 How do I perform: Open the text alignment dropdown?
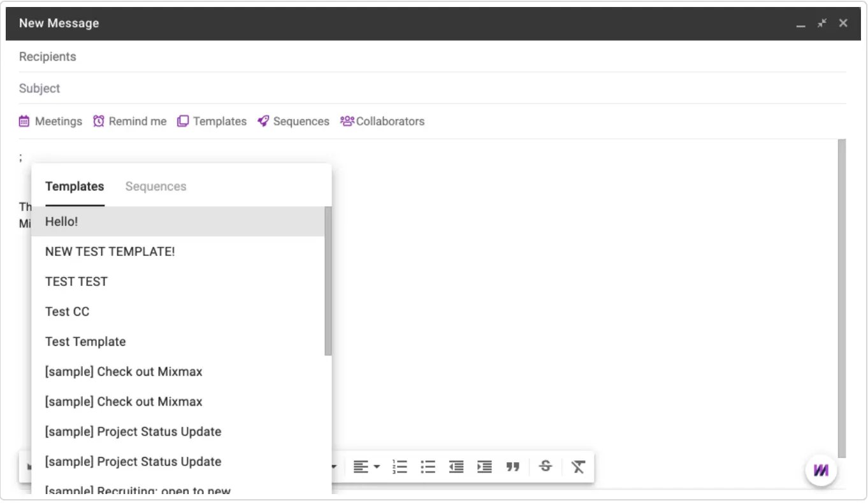point(366,467)
